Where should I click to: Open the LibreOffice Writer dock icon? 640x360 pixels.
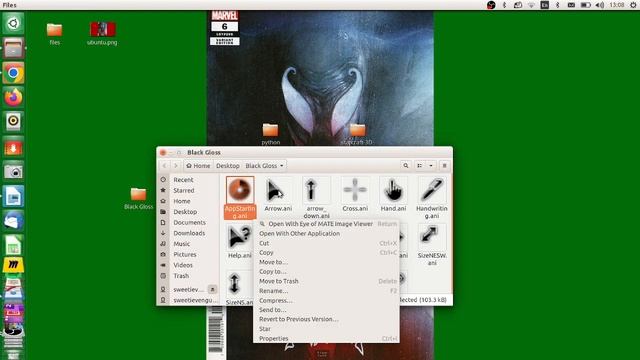coord(13,196)
